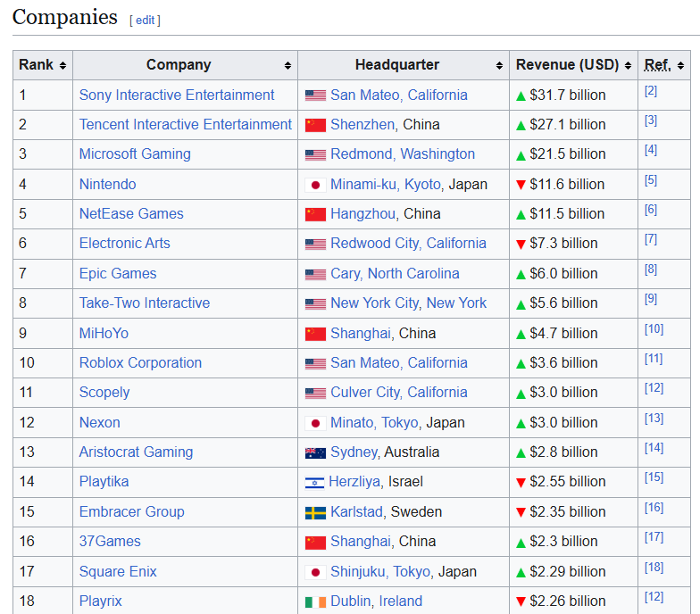Open reference [18] citation

654,568
